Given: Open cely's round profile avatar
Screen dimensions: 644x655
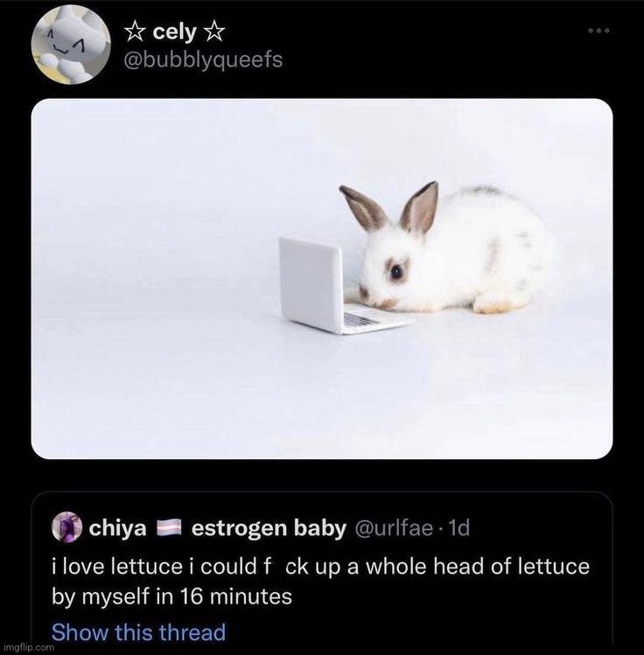Looking at the screenshot, I should tap(71, 45).
